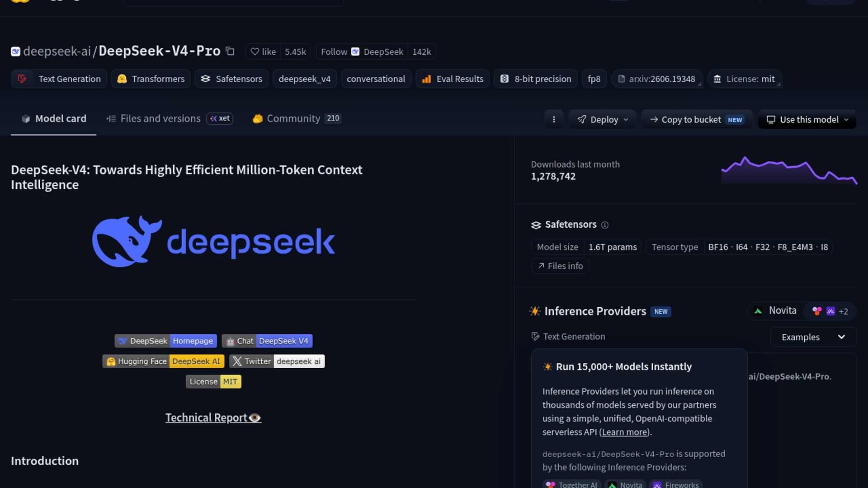The image size is (868, 488).
Task: Click the Community 210 count badge
Action: (333, 118)
